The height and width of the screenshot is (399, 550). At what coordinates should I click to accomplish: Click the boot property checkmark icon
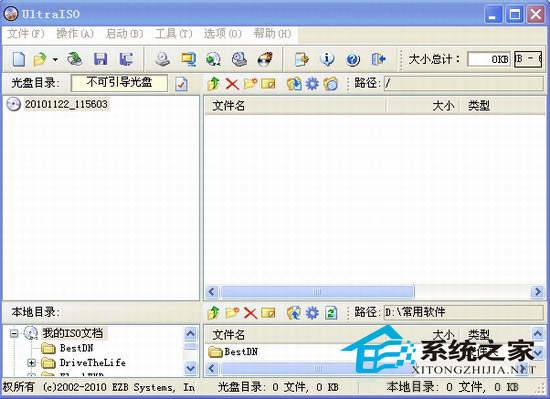pos(181,84)
